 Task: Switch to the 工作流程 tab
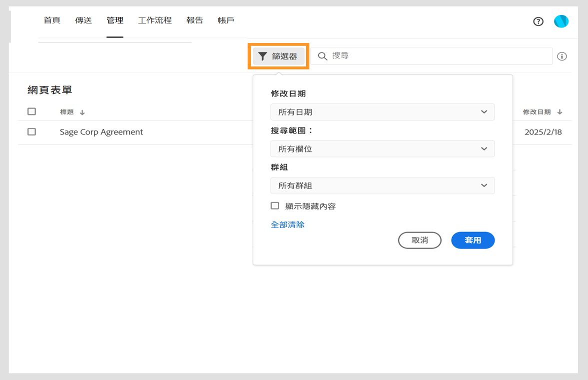pos(155,20)
